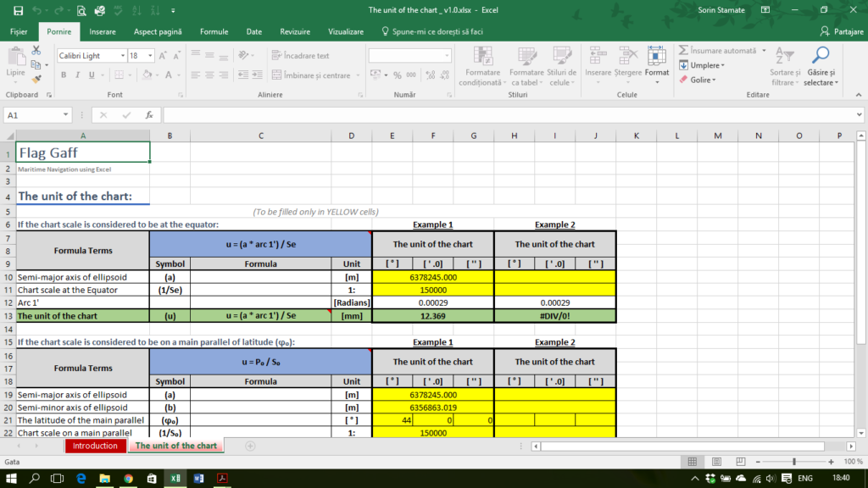868x488 pixels.
Task: Open the Formule ribbon tab
Action: click(x=214, y=31)
